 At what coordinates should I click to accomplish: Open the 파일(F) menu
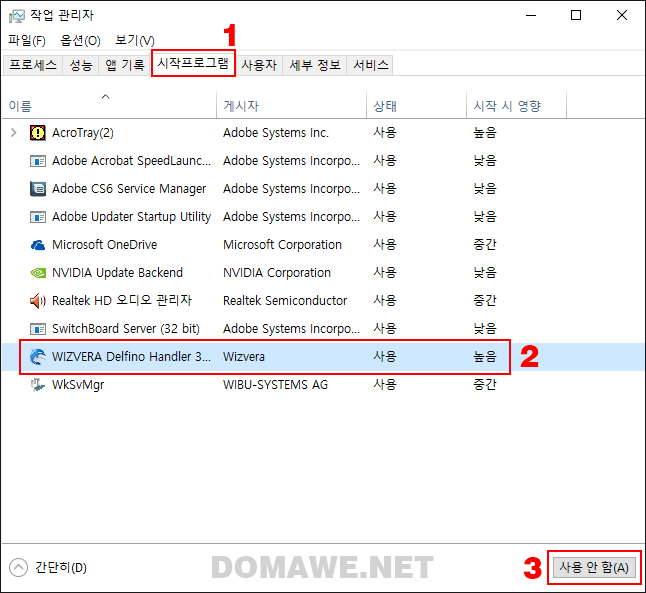[27, 40]
